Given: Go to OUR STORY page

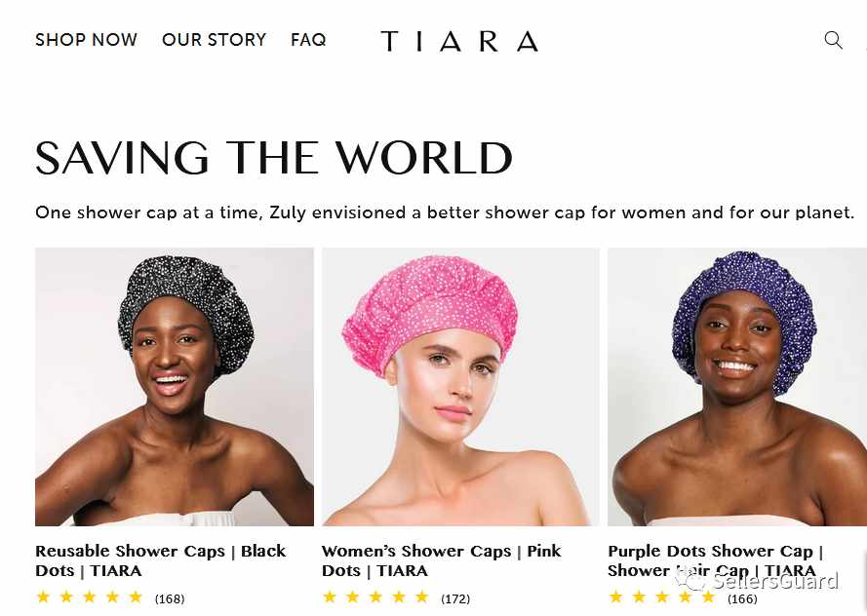Looking at the screenshot, I should [x=214, y=40].
